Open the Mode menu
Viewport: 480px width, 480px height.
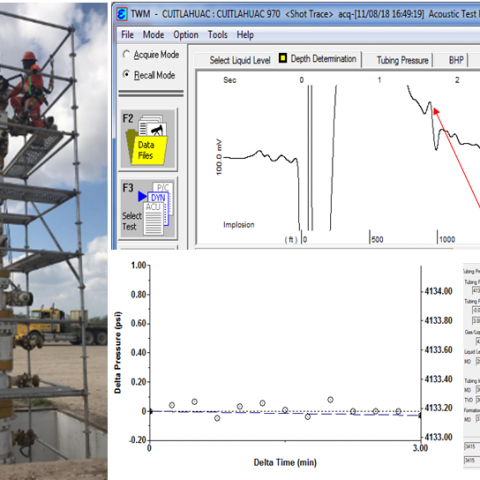point(153,35)
